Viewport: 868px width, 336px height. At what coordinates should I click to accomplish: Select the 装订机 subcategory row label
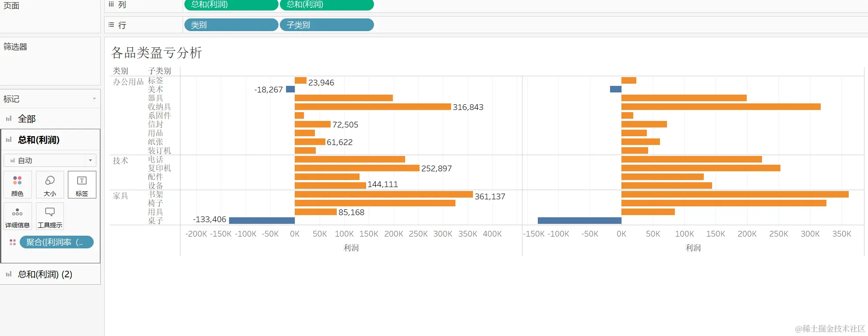(159, 151)
